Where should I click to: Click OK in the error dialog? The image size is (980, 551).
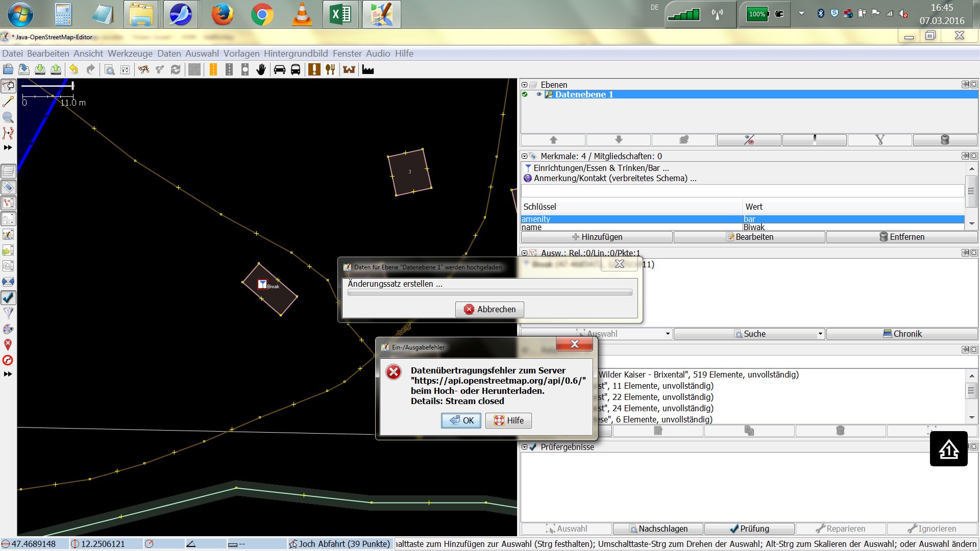click(461, 420)
